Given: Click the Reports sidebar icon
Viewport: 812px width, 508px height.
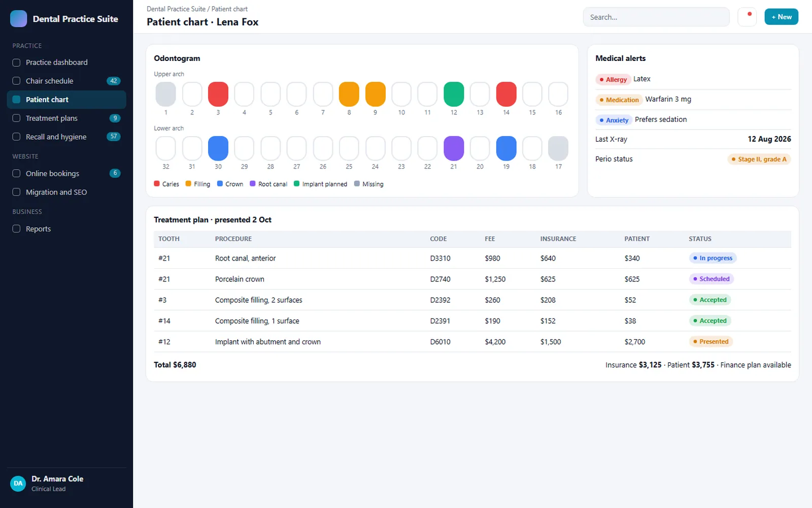Looking at the screenshot, I should pyautogui.click(x=16, y=229).
